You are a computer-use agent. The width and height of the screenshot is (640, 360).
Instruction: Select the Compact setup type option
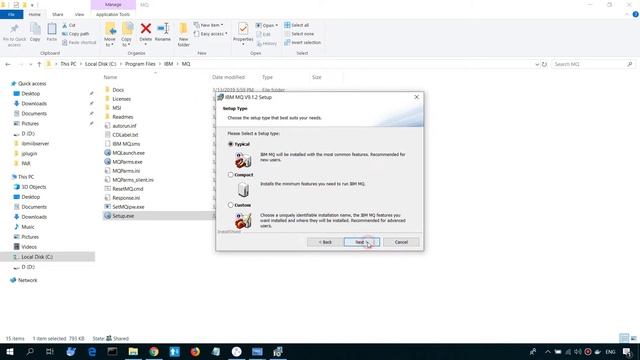(231, 175)
